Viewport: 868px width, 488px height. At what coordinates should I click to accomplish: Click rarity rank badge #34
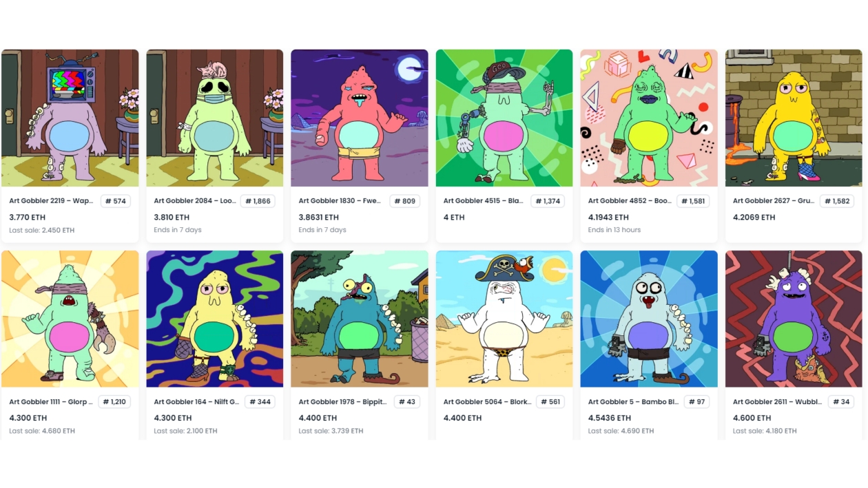[x=840, y=402]
